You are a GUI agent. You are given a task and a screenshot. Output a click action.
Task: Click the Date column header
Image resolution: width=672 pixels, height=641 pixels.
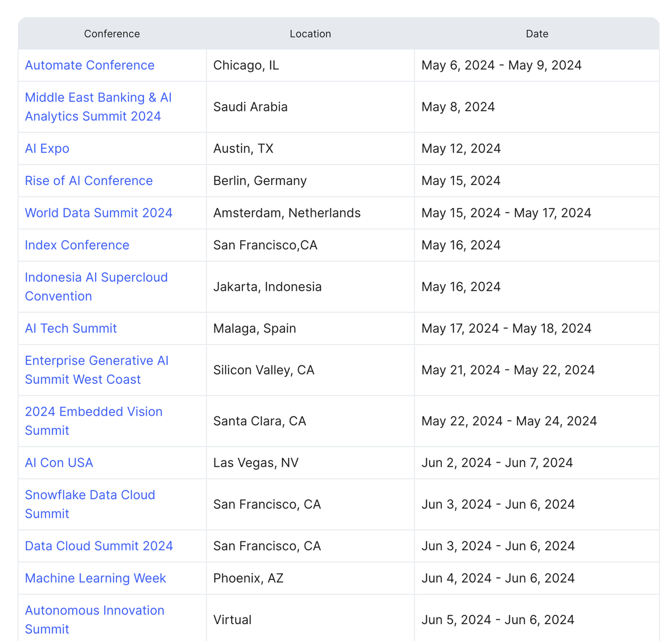pyautogui.click(x=537, y=34)
